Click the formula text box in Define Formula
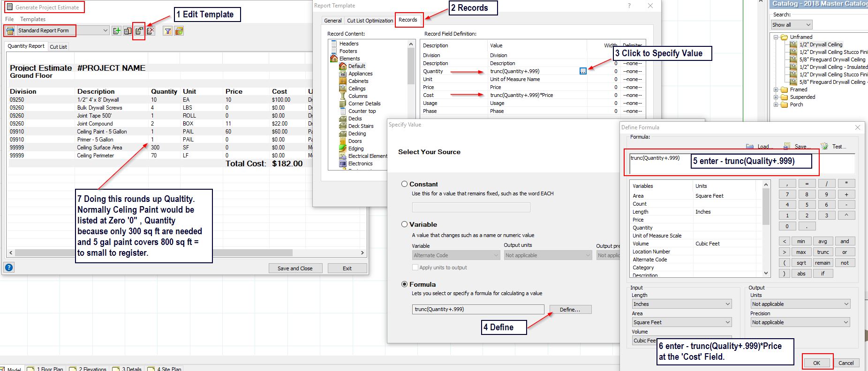The height and width of the screenshot is (371, 868). pyautogui.click(x=742, y=164)
